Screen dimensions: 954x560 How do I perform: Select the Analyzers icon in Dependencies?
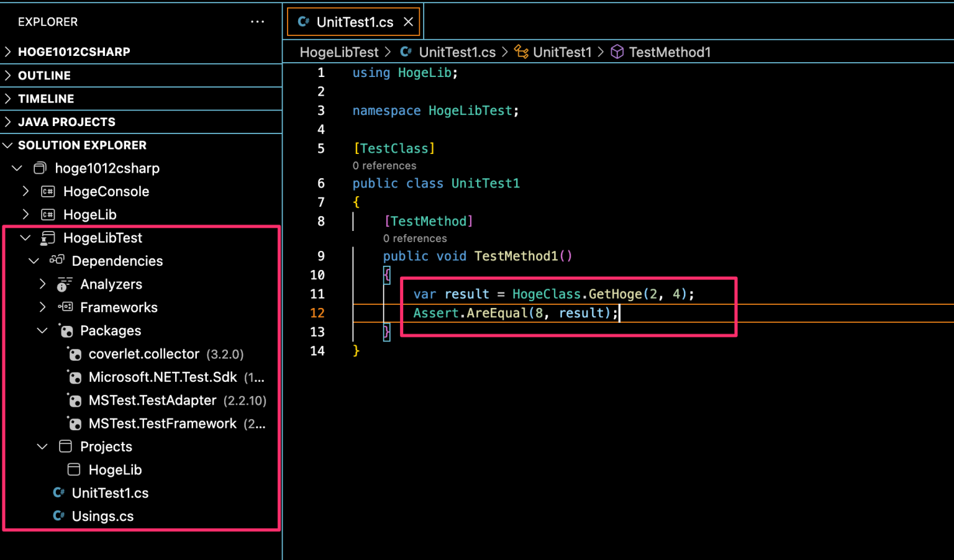click(65, 284)
